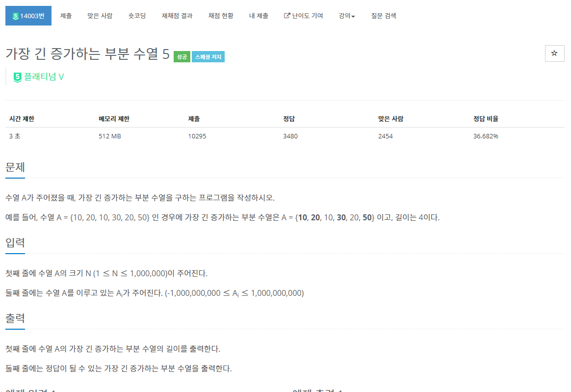
Task: Open 질문 검색 search
Action: 383,16
